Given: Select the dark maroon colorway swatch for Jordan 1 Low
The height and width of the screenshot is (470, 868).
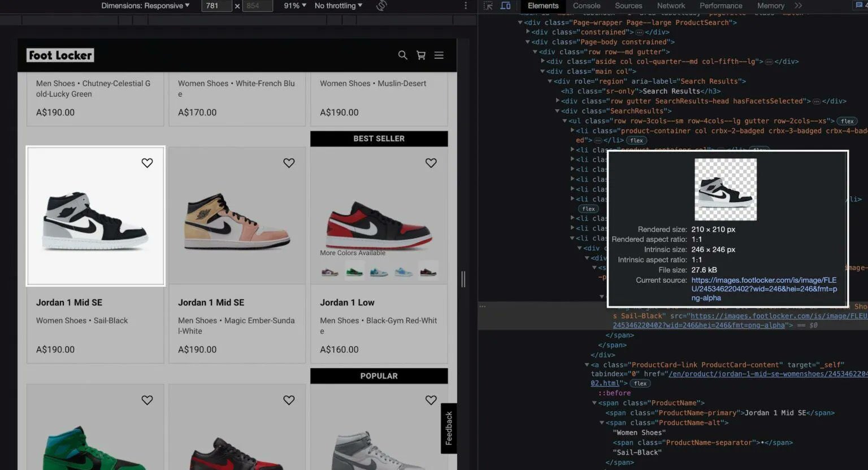Looking at the screenshot, I should 428,271.
